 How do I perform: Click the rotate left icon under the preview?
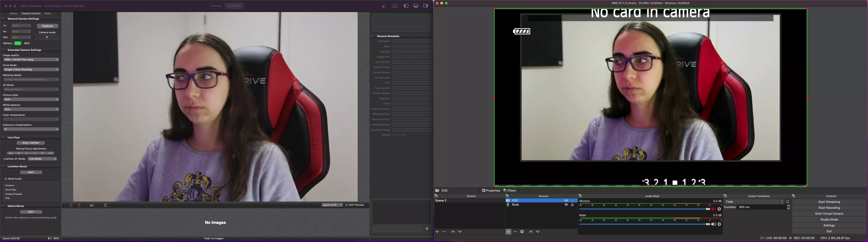(x=71, y=205)
